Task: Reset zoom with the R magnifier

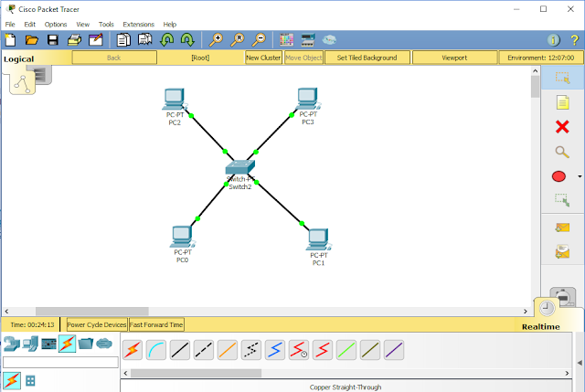Action: 238,40
